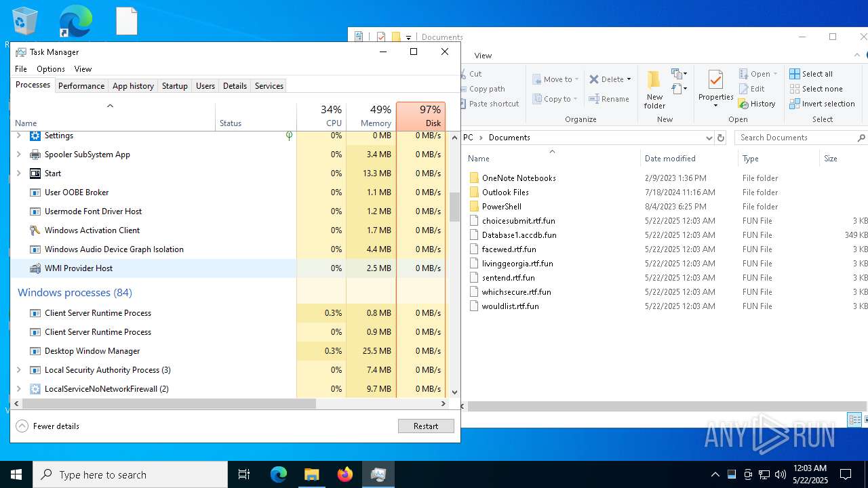Screen dimensions: 868x488
Task: Open the View tab in Explorer ribbon
Action: coord(484,56)
